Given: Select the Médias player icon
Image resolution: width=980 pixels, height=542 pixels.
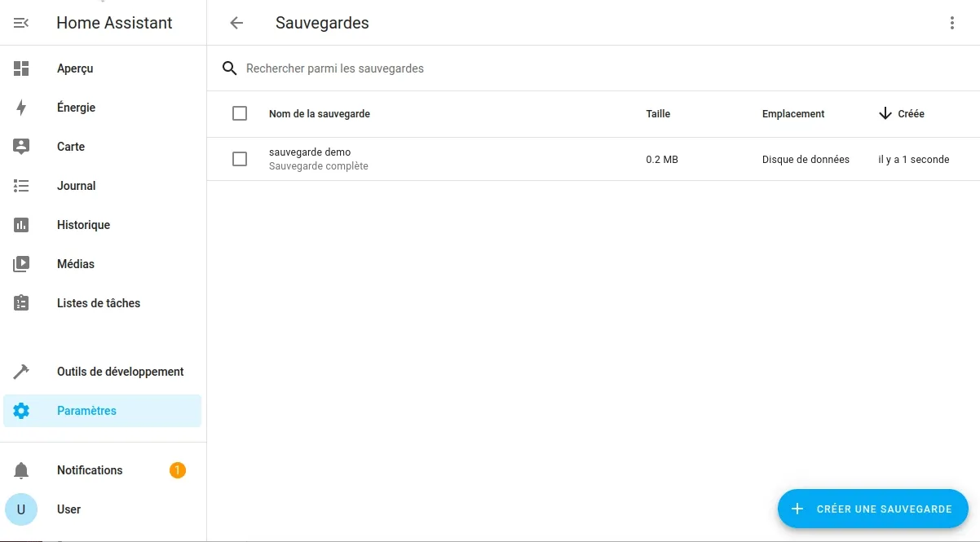Looking at the screenshot, I should pyautogui.click(x=21, y=263).
